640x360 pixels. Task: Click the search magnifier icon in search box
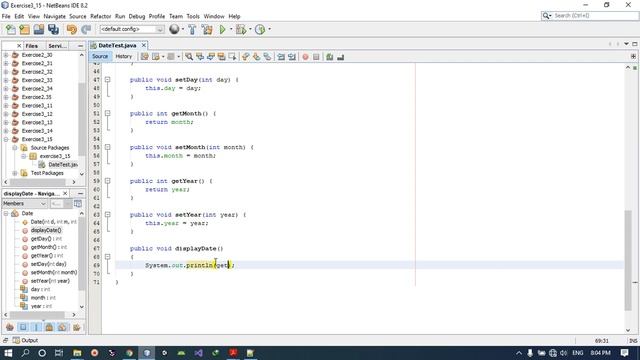[x=546, y=16]
